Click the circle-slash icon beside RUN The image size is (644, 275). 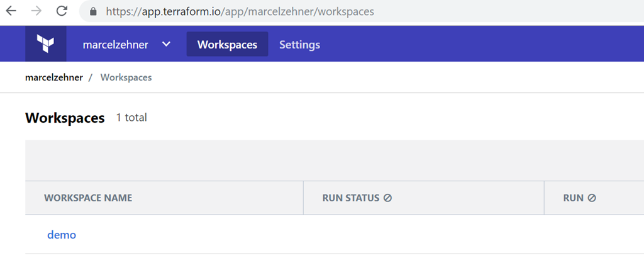pos(592,198)
